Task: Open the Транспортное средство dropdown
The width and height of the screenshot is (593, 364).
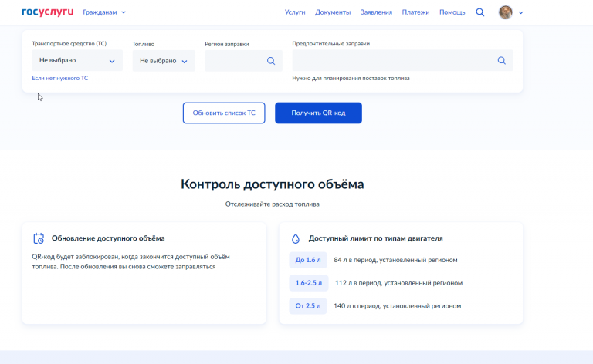Action: [77, 60]
